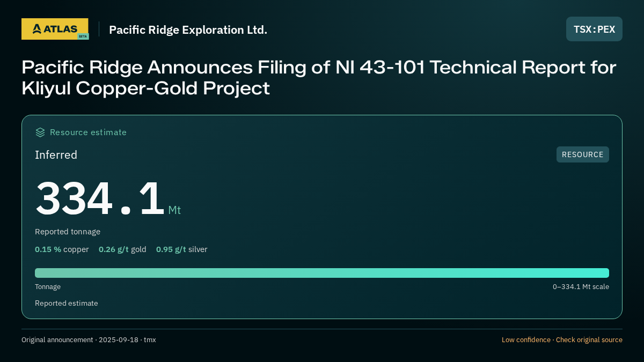Viewport: 644px width, 362px height.
Task: Select the 'Reported estimate' note
Action: coord(67,303)
